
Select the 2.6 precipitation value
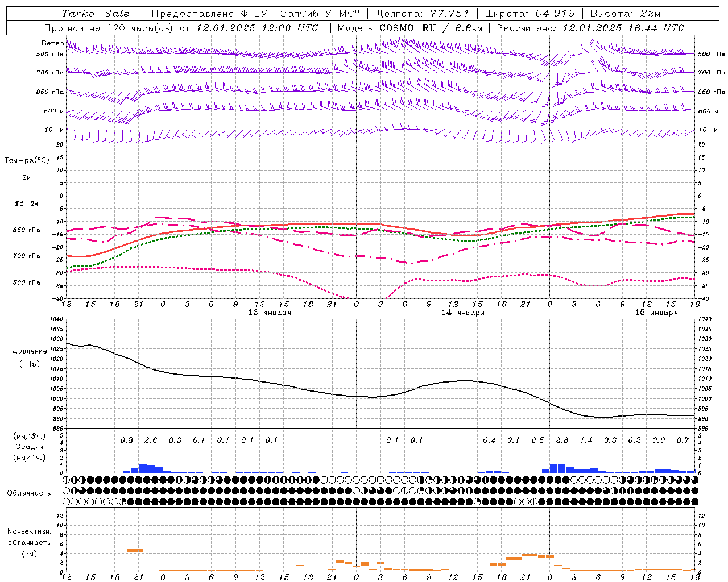151,440
